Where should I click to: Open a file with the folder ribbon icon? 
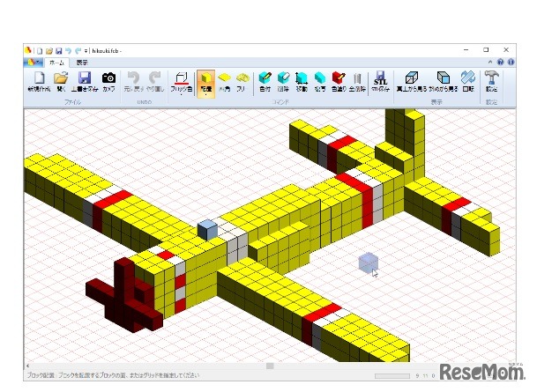point(61,82)
